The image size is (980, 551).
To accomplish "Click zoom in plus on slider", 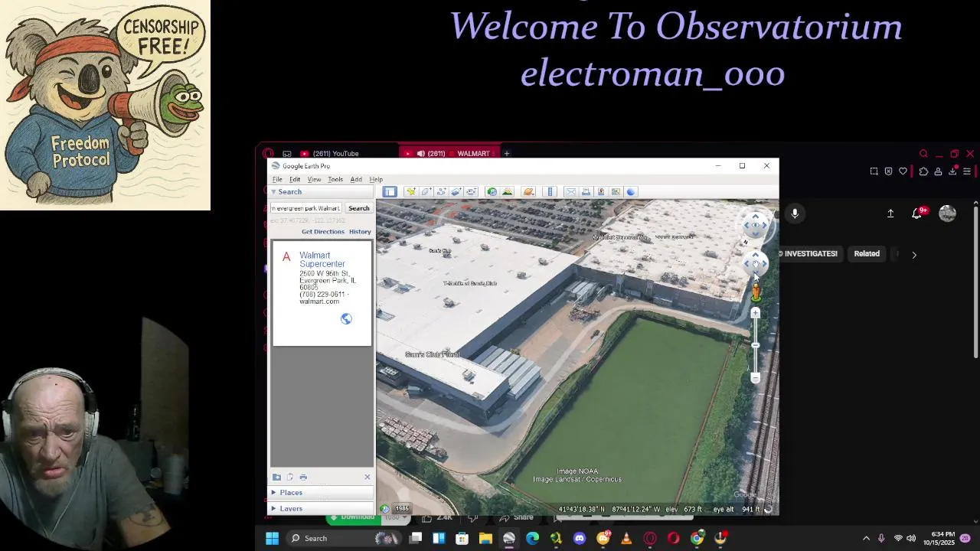I will pos(756,313).
